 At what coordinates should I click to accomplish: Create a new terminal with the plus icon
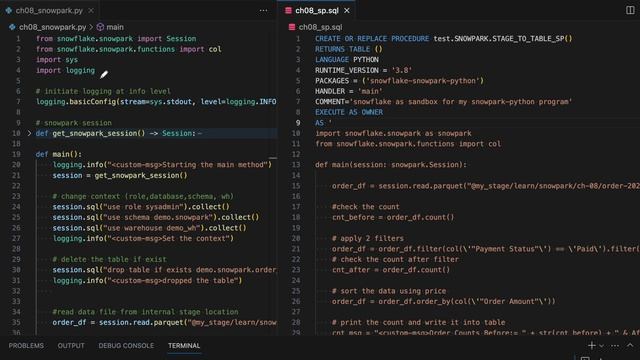[591, 346]
